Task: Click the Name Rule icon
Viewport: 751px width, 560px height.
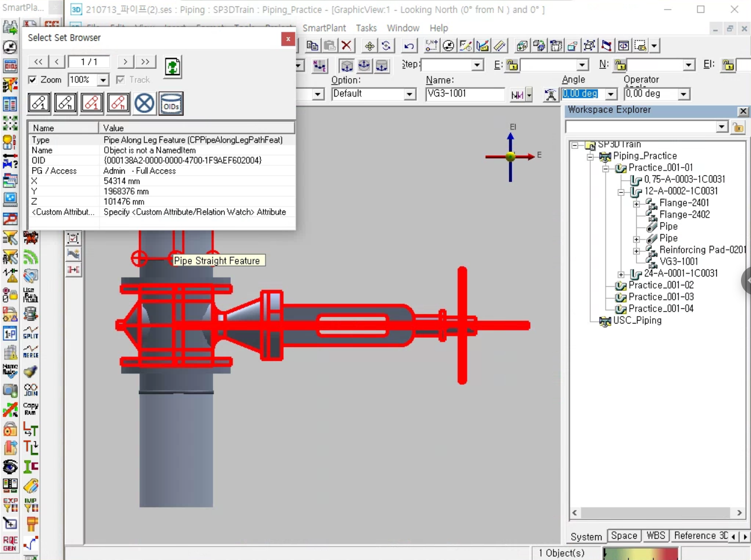Action: tap(10, 370)
